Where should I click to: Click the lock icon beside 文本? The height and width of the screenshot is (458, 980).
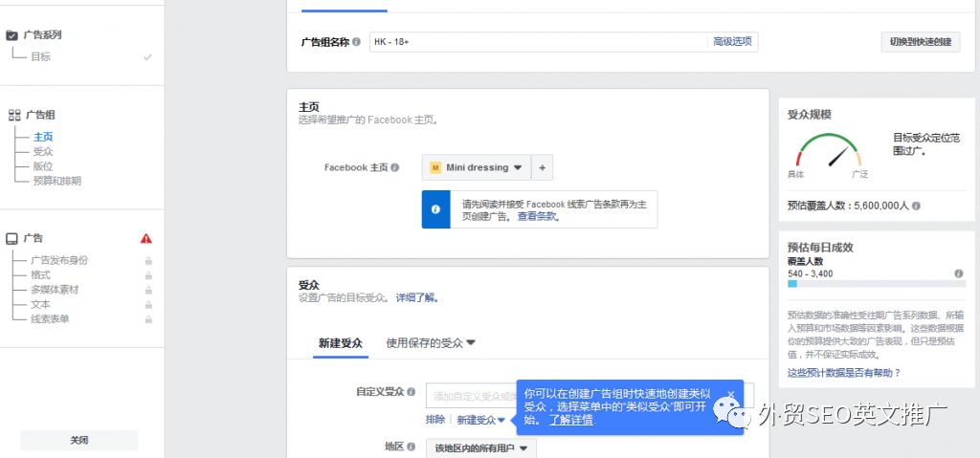pos(148,304)
